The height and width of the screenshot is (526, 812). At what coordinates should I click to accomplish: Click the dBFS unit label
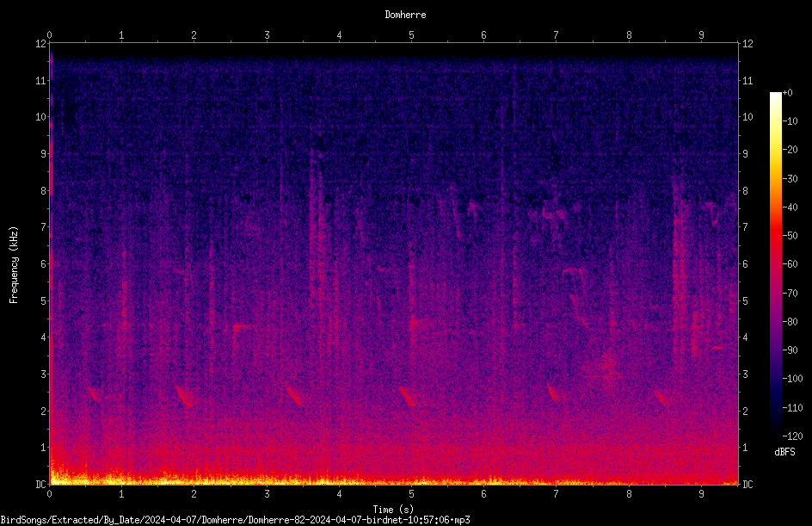click(784, 452)
